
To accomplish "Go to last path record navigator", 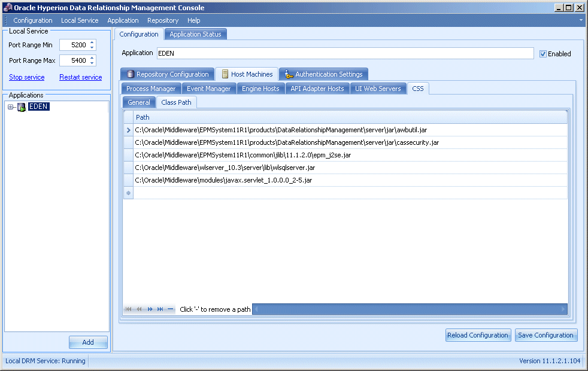I will (160, 309).
